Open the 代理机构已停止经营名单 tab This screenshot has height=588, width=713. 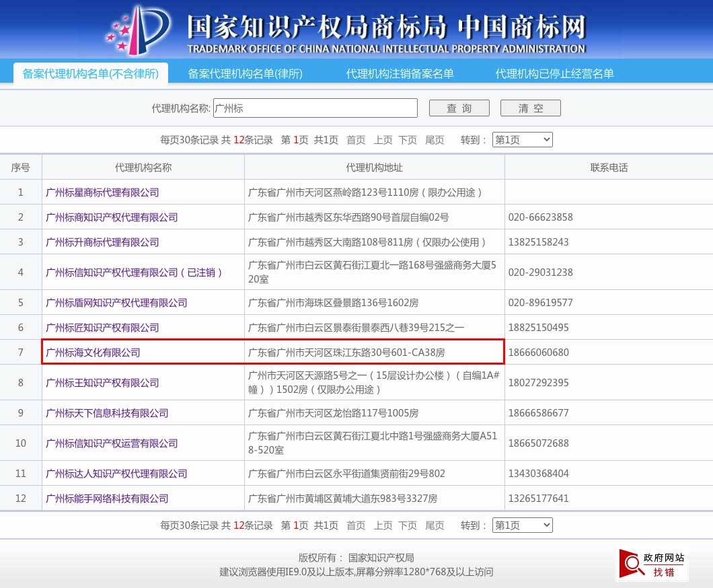coord(554,74)
